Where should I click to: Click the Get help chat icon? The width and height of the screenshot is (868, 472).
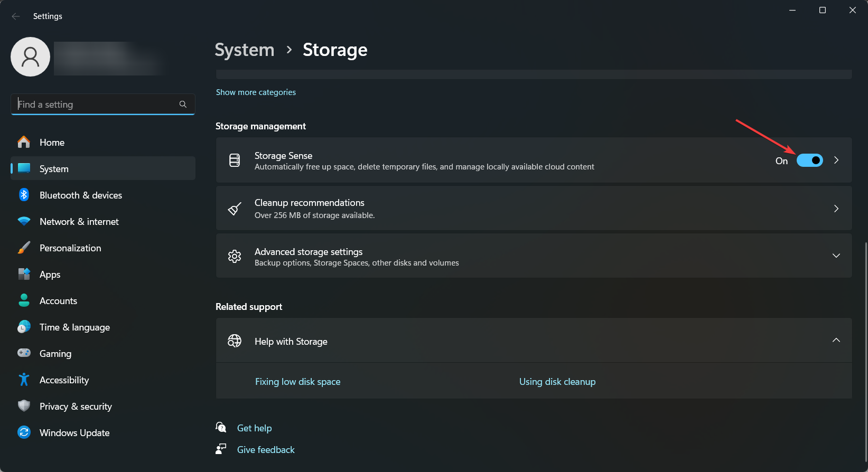coord(221,427)
